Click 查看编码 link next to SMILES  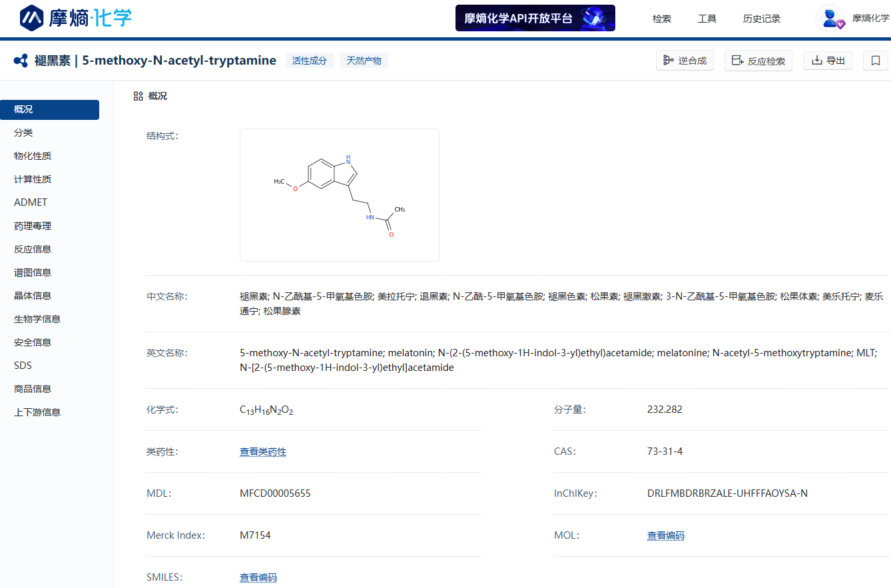pos(258,577)
